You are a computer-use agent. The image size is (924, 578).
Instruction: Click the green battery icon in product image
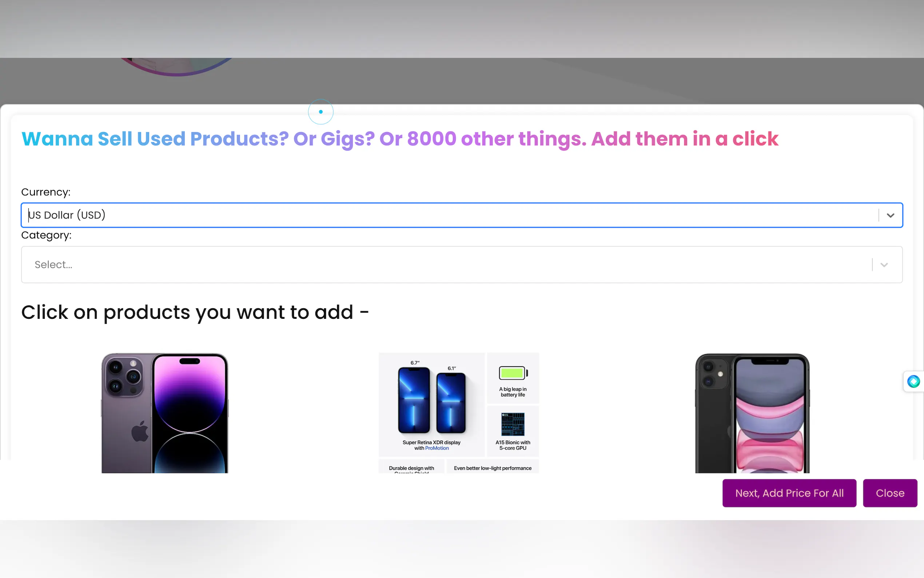[513, 373]
